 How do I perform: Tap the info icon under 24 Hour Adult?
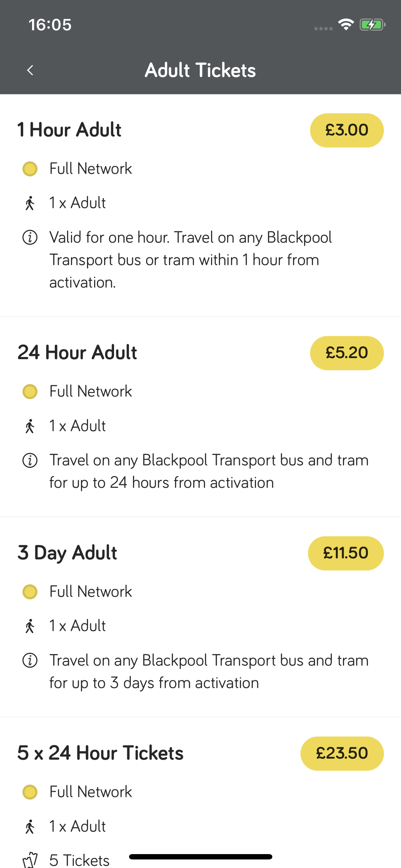30,460
